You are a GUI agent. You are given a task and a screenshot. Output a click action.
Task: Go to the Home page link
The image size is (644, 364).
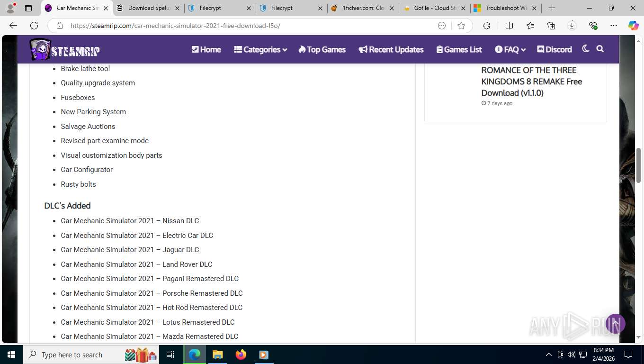point(206,49)
